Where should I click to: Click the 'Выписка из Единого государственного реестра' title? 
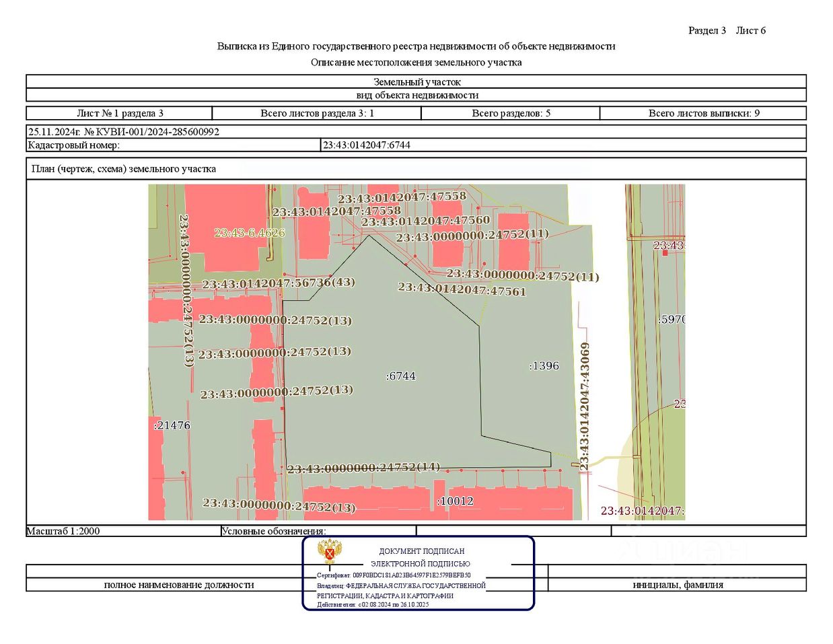pos(416,46)
